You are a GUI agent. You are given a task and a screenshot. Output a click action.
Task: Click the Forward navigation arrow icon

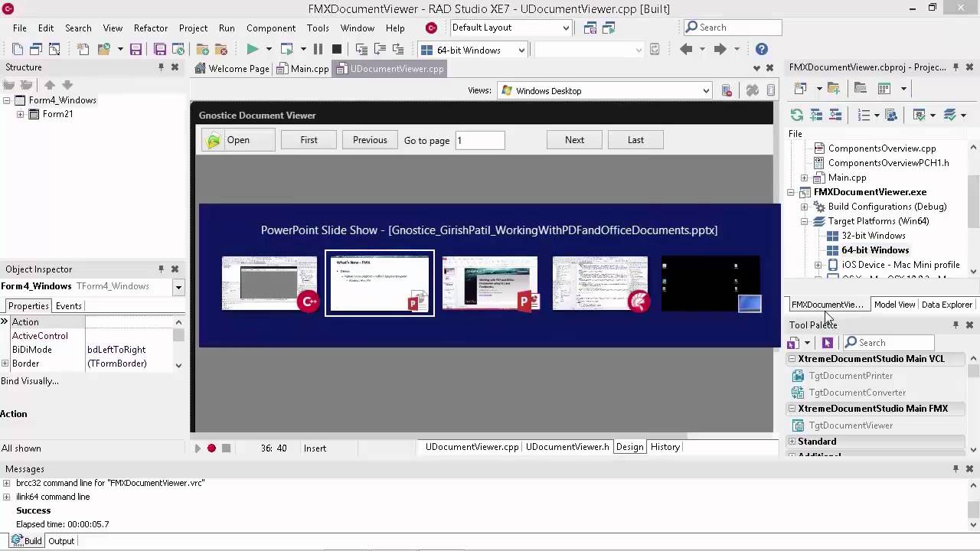click(720, 49)
